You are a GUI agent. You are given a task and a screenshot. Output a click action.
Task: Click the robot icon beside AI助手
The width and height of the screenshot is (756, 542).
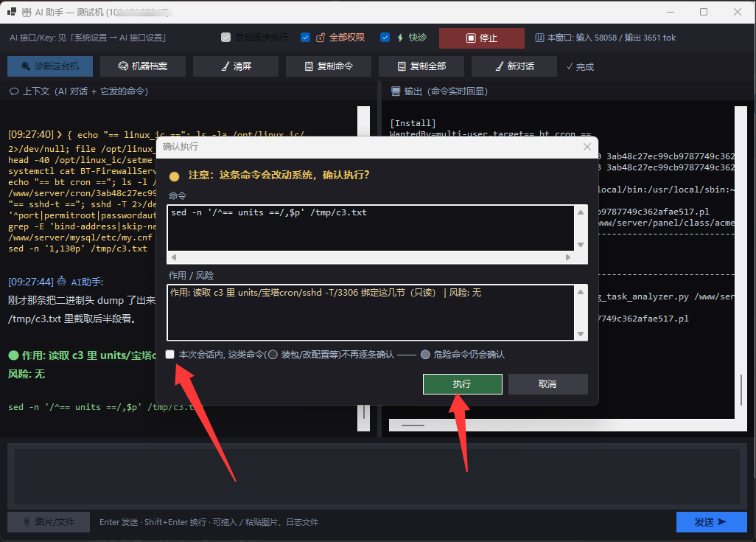[x=62, y=281]
